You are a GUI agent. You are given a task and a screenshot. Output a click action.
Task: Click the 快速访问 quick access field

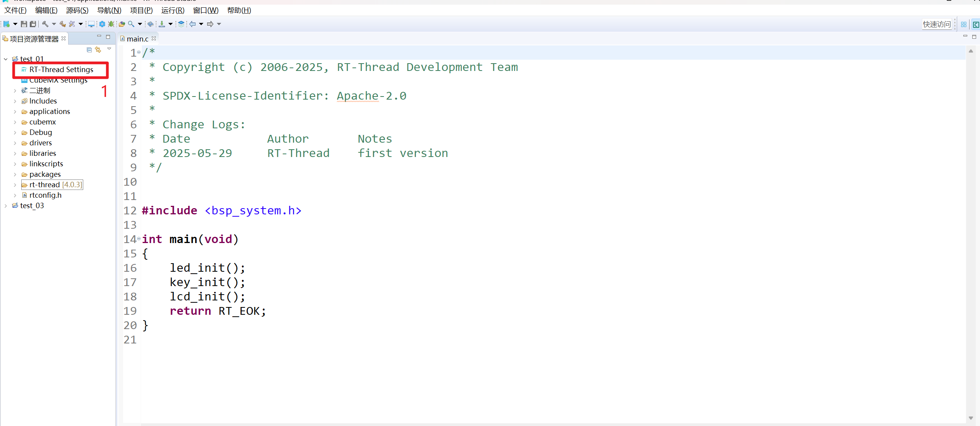937,24
